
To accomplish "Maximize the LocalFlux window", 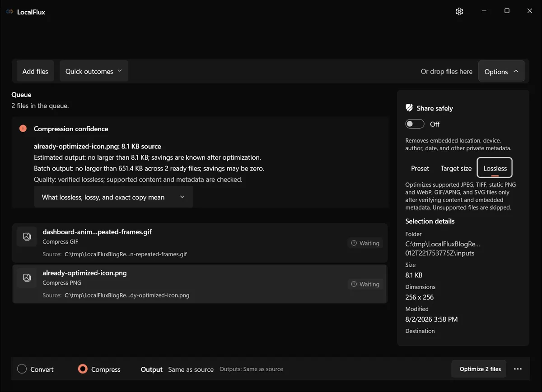I will click(507, 11).
